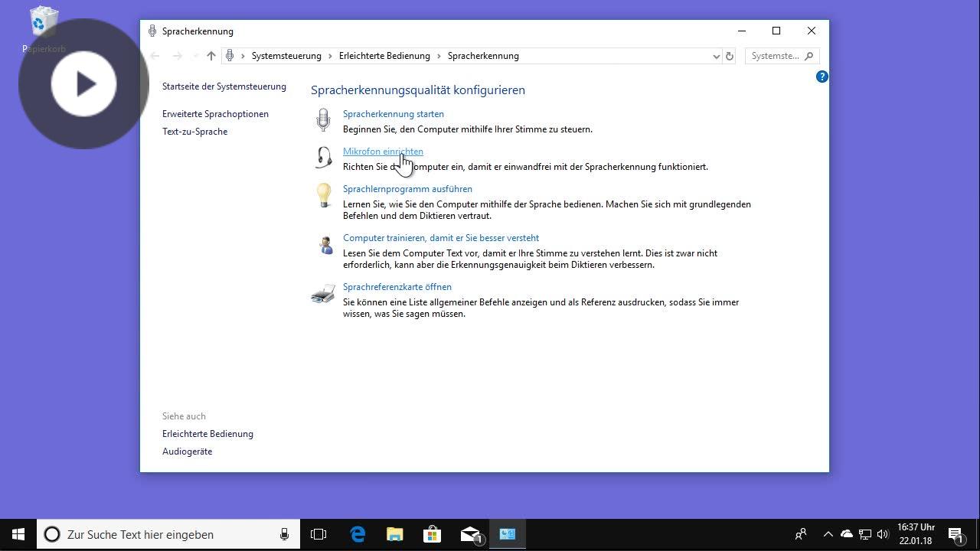
Task: Click the up arrow navigation button
Action: tap(211, 56)
